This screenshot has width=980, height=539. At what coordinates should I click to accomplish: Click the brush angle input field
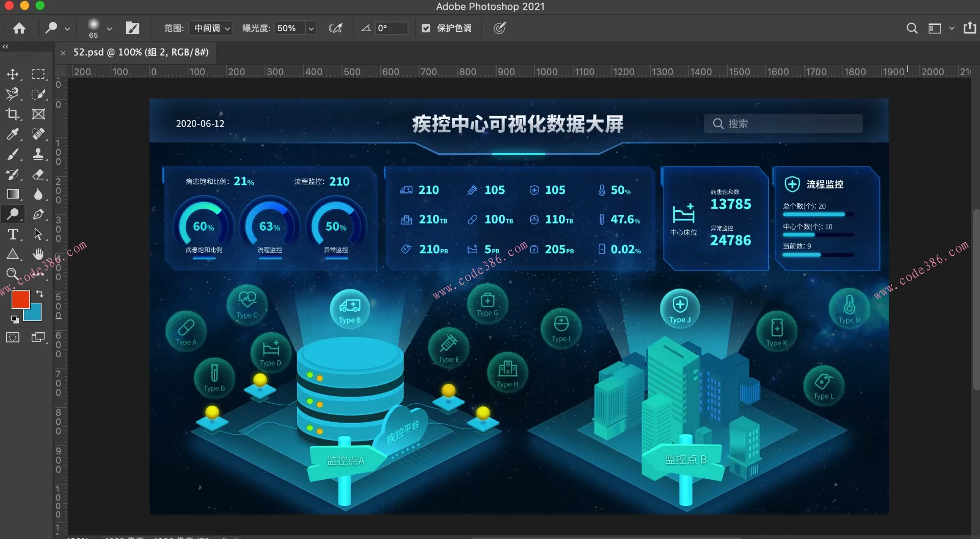(391, 28)
